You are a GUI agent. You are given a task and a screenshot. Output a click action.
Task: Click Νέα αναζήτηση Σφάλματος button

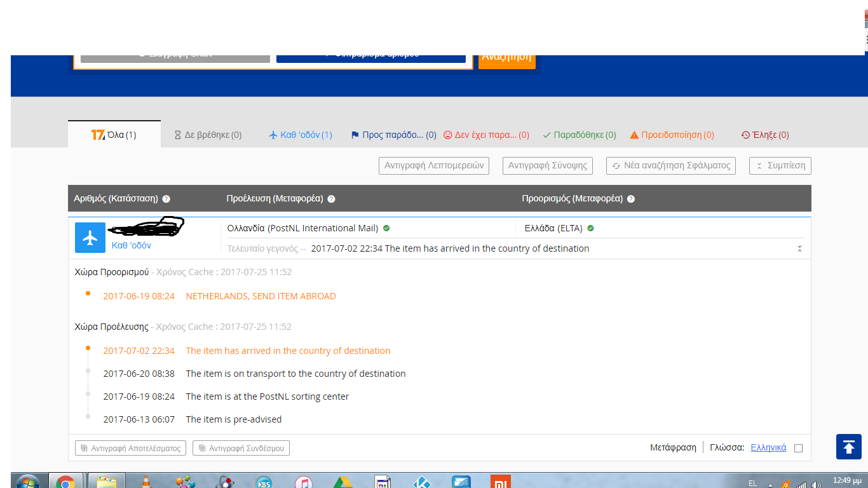coord(671,166)
